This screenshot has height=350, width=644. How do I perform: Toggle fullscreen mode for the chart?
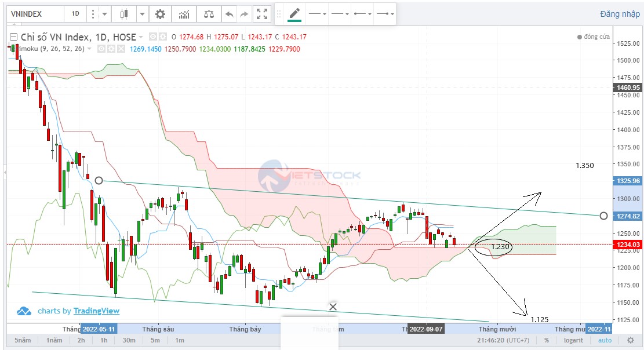pyautogui.click(x=262, y=14)
